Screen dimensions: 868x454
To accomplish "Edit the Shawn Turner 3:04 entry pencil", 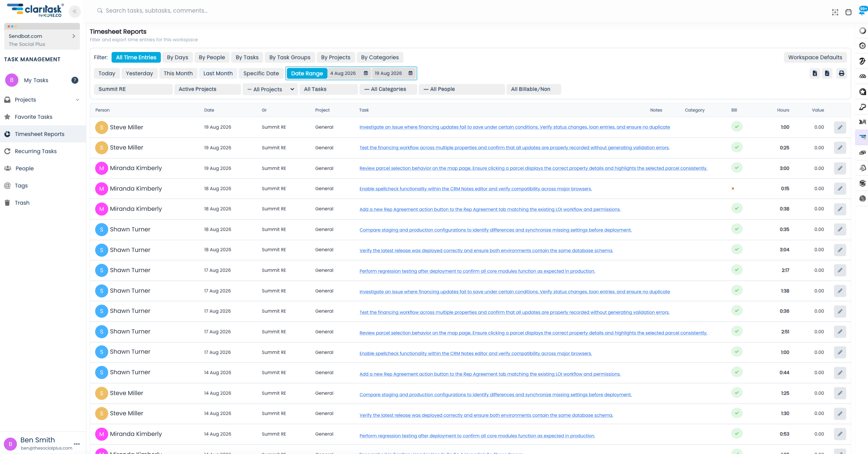I will tap(840, 250).
